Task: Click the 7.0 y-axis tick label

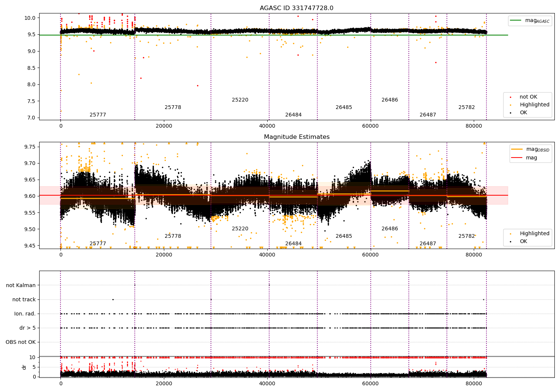Action: point(31,118)
